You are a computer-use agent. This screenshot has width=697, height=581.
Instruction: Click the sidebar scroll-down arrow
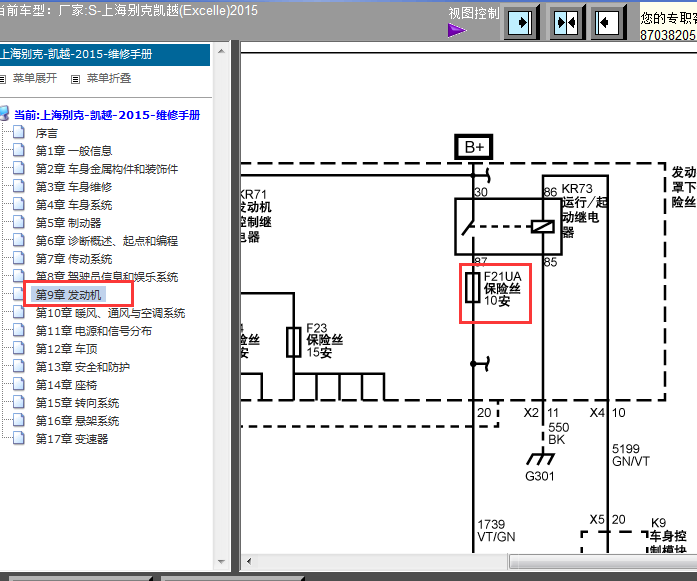pyautogui.click(x=221, y=562)
